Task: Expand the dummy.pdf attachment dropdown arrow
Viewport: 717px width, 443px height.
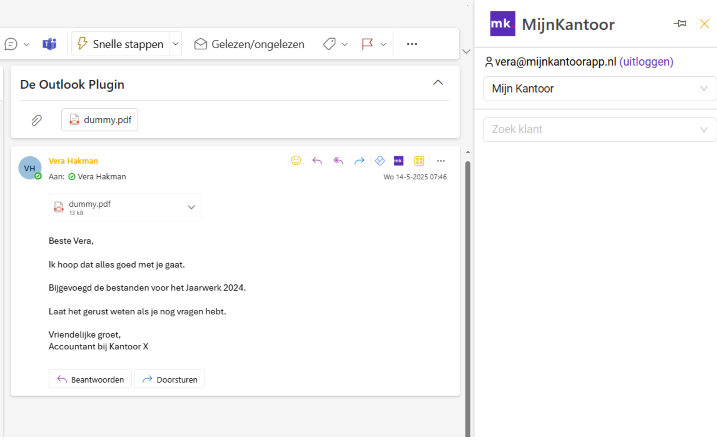Action: pos(191,208)
